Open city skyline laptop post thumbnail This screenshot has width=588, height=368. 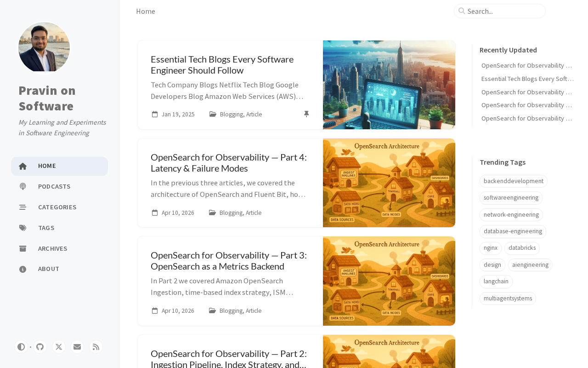389,85
